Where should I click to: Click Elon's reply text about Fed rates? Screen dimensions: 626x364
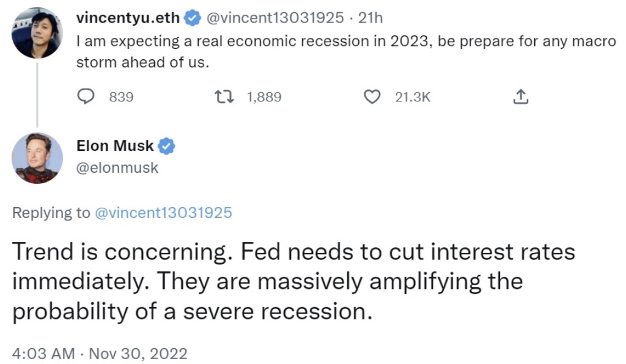294,282
